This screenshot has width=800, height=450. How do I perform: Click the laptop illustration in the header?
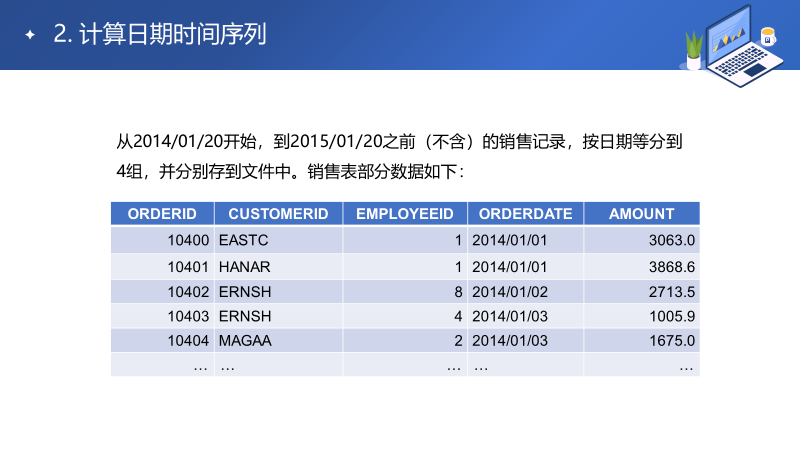(740, 42)
